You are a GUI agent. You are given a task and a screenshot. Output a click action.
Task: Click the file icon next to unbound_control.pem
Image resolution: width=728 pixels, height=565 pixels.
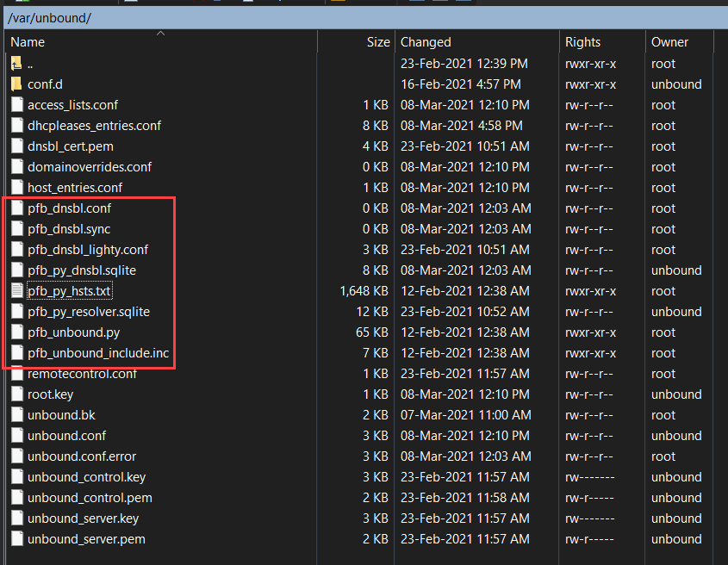17,497
